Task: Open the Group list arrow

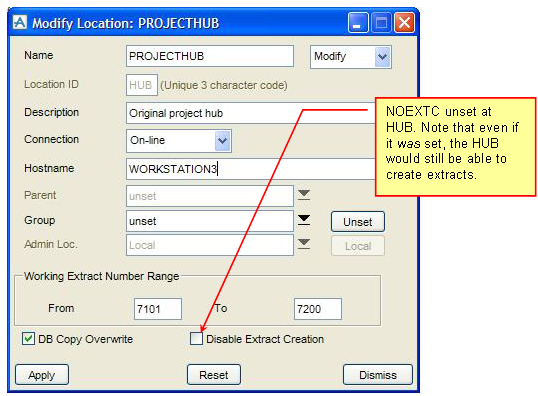Action: [304, 220]
